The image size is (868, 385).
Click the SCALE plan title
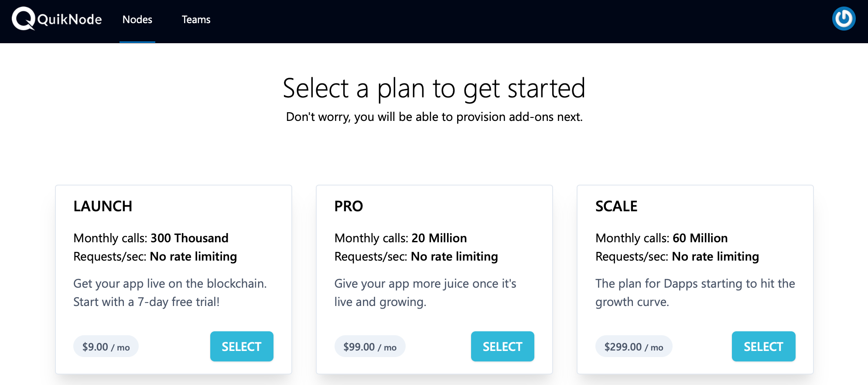(x=616, y=206)
